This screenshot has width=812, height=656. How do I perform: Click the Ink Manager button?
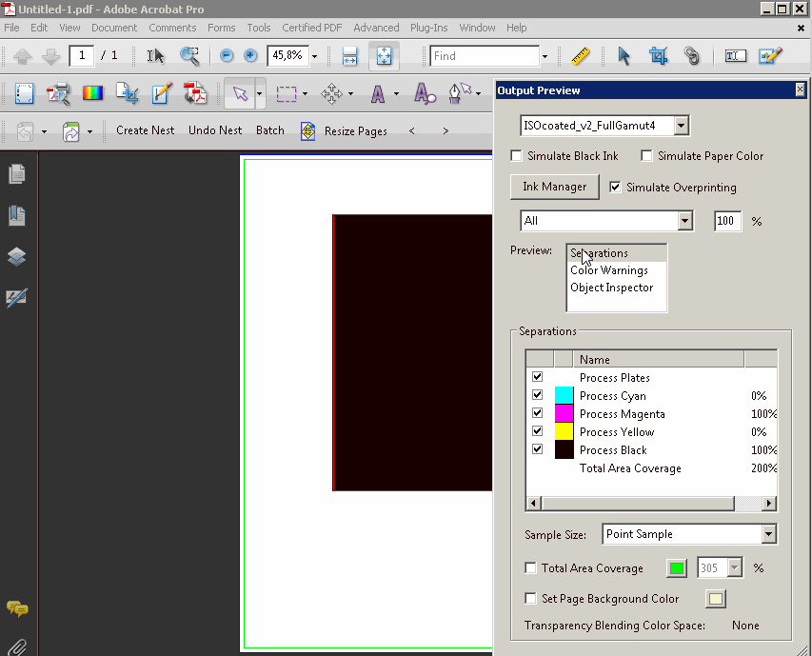pyautogui.click(x=554, y=187)
